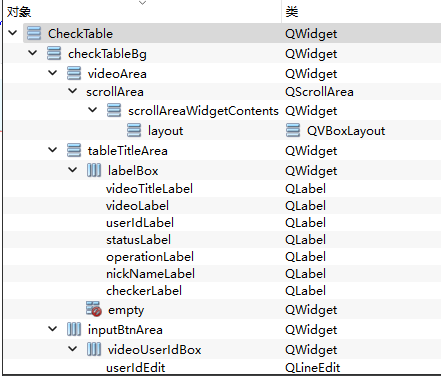Select the checkTableBg object
Image resolution: width=441 pixels, height=376 pixels.
[x=107, y=54]
